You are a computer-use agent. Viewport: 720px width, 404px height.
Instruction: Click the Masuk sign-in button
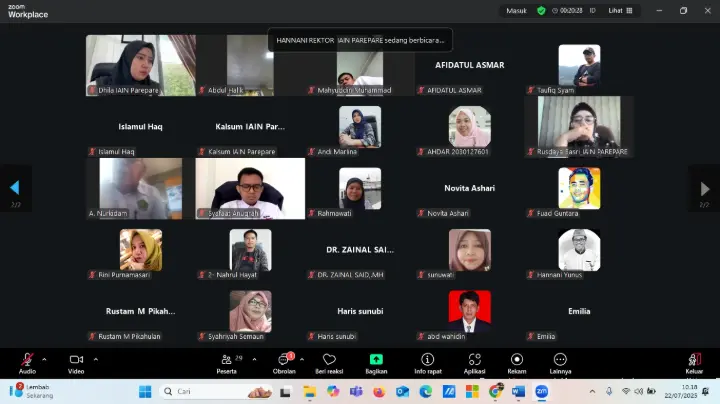pyautogui.click(x=516, y=10)
